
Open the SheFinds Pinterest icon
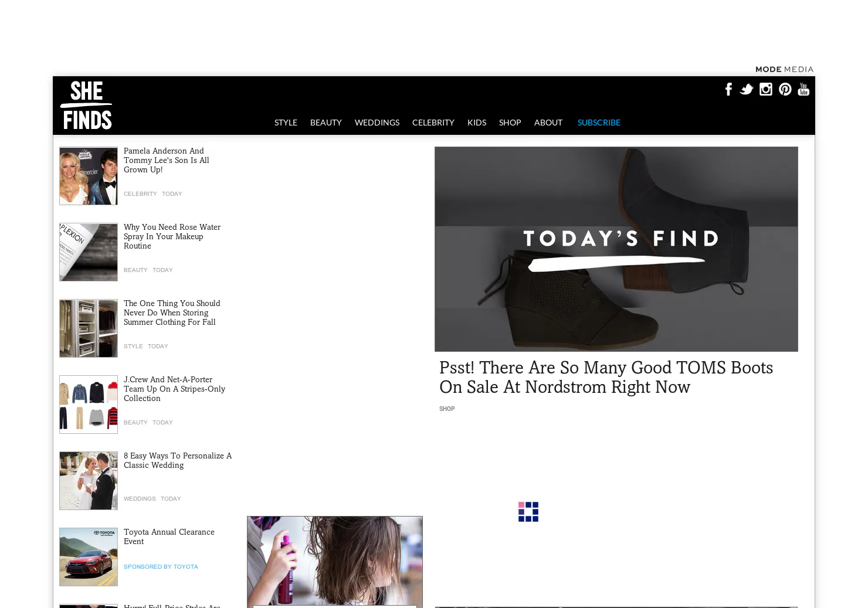(x=785, y=89)
